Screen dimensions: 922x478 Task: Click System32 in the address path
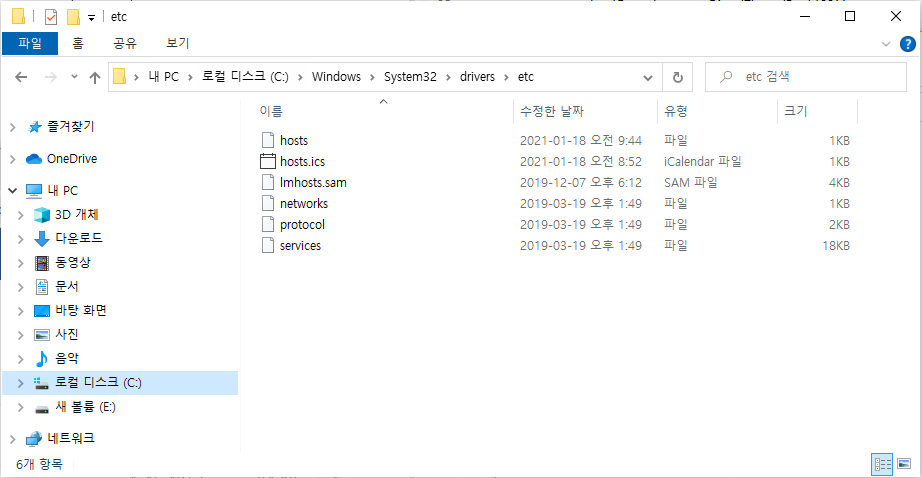click(410, 77)
